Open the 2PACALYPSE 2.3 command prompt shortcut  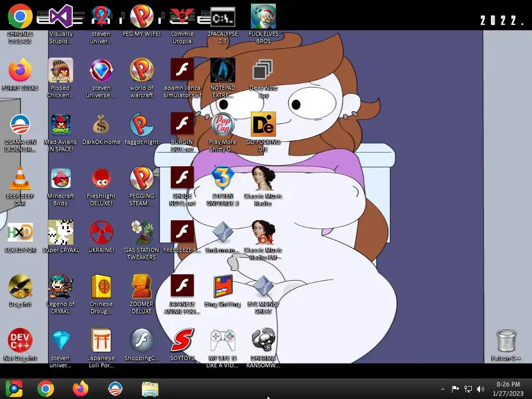[222, 17]
